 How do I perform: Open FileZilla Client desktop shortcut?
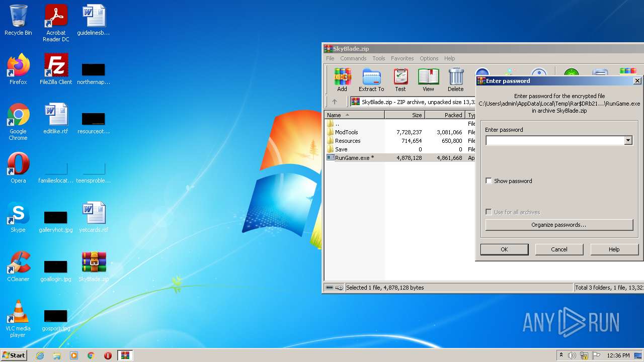pyautogui.click(x=56, y=69)
